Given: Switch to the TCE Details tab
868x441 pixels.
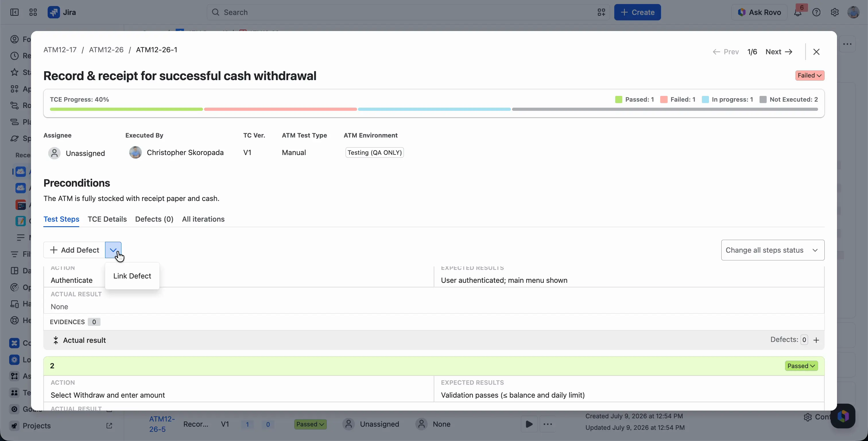Looking at the screenshot, I should point(107,219).
